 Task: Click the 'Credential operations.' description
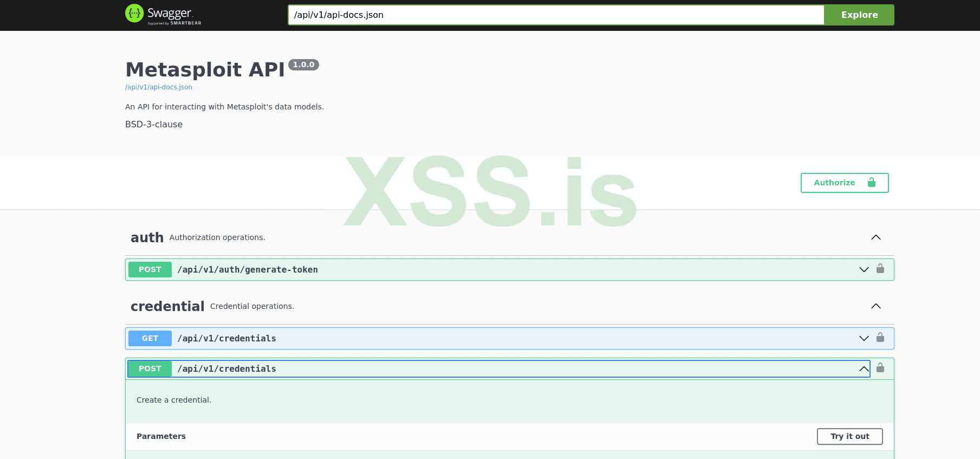(x=252, y=306)
